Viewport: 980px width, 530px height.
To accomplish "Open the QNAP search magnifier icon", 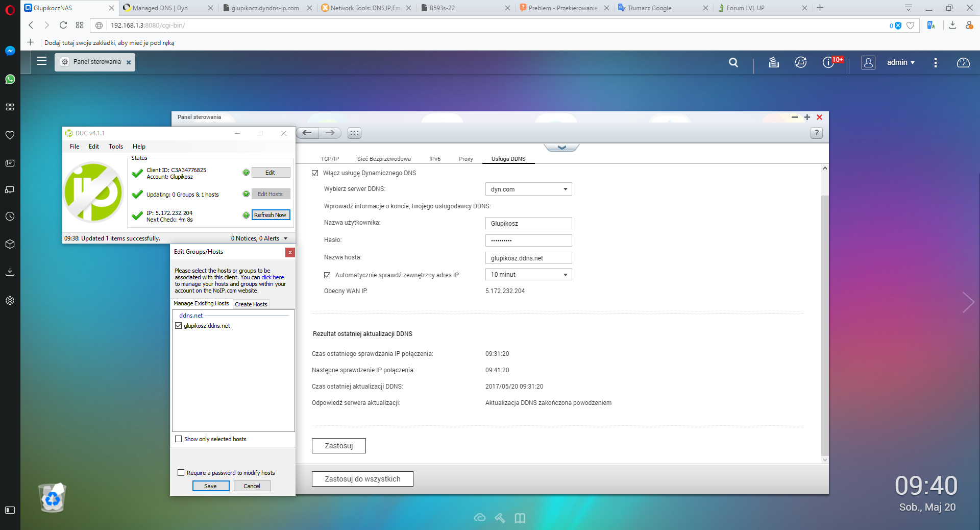I will click(x=733, y=62).
